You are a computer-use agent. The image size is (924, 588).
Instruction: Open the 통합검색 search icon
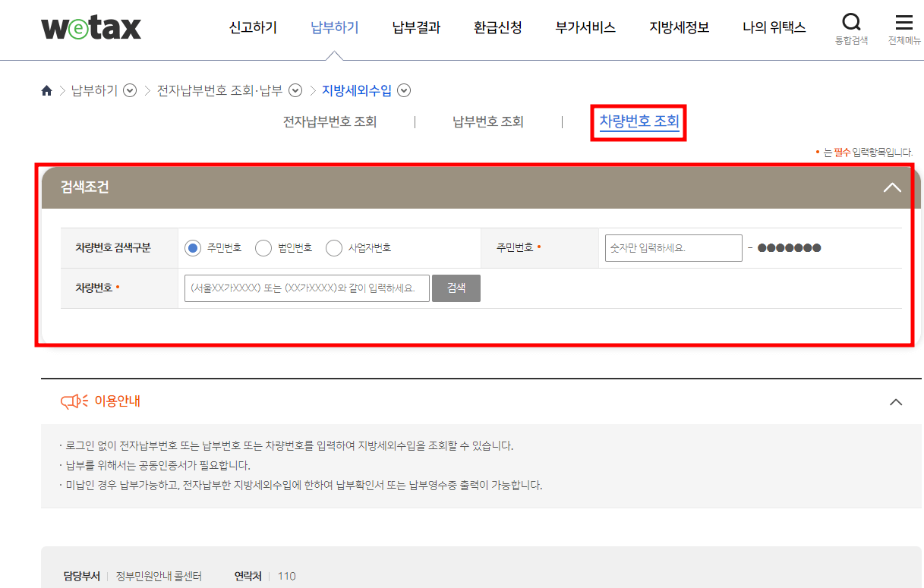click(x=851, y=24)
